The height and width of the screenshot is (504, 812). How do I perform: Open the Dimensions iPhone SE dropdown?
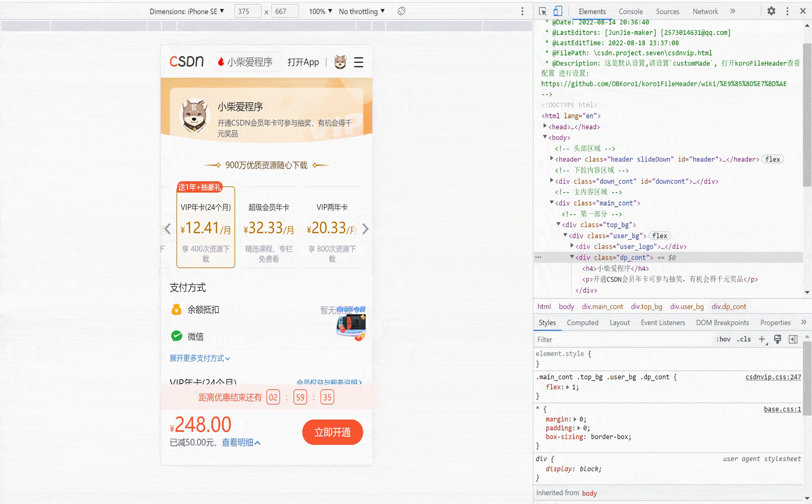pos(187,11)
